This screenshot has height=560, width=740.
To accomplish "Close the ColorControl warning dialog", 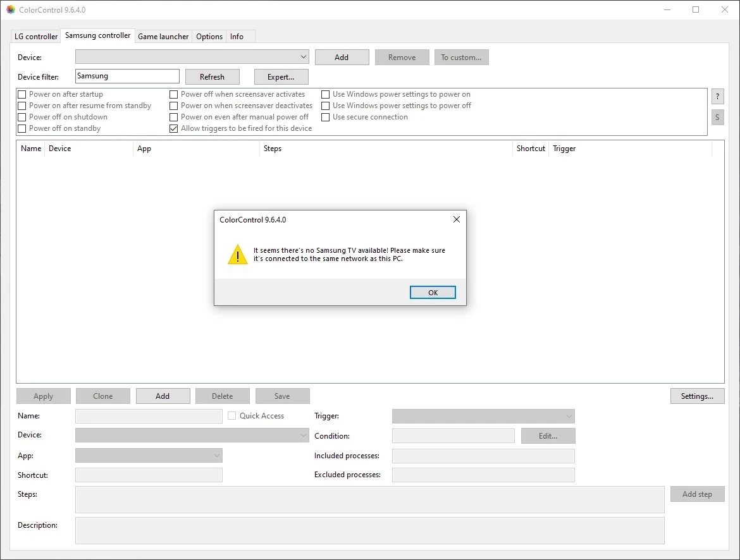I will 457,219.
